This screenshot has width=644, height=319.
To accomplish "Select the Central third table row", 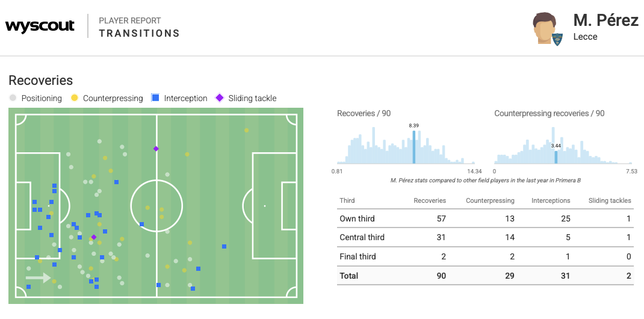I will (x=485, y=237).
